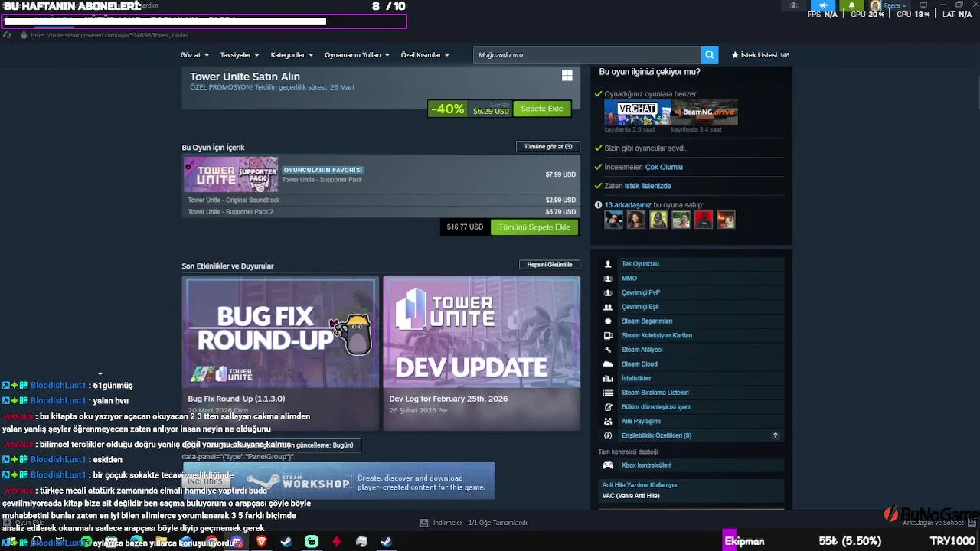Open Çevrimiçi PvP feature tag

coord(692,292)
